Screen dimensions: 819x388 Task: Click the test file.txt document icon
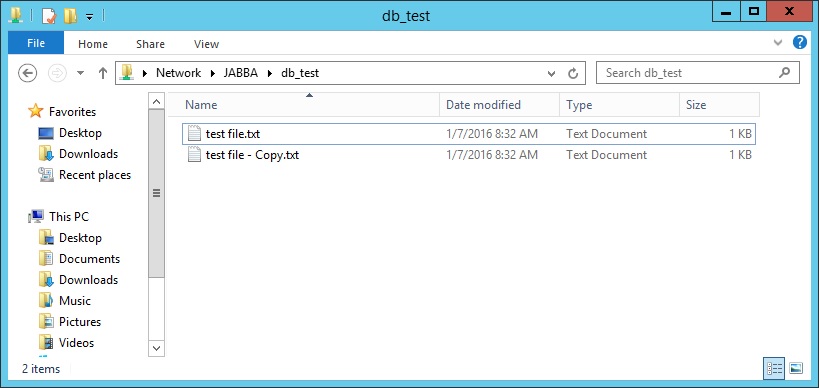point(194,134)
